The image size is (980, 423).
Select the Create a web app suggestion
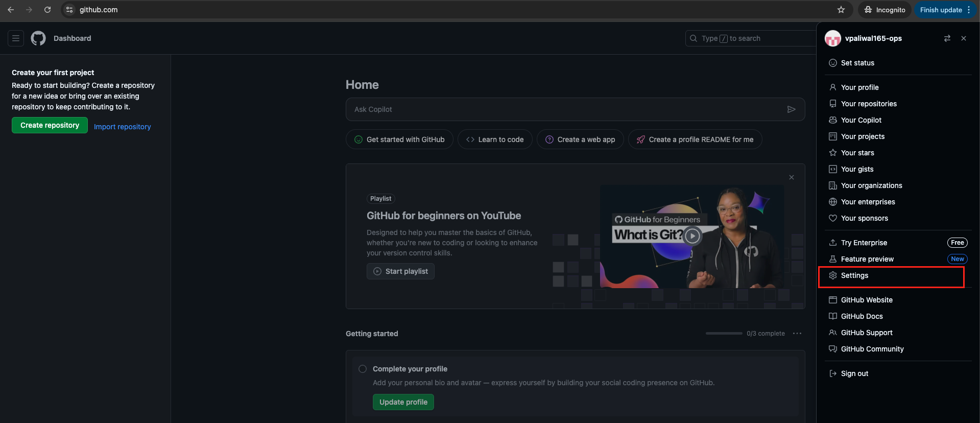tap(580, 139)
